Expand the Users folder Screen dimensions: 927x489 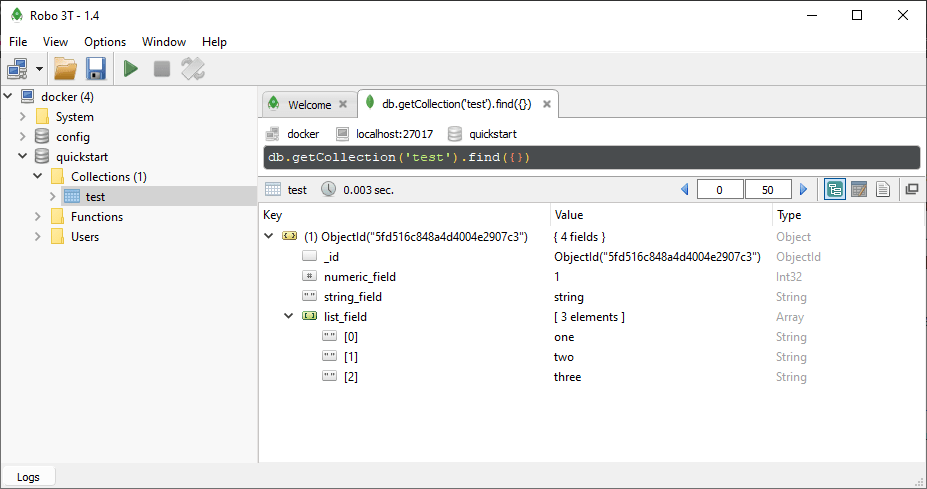38,237
